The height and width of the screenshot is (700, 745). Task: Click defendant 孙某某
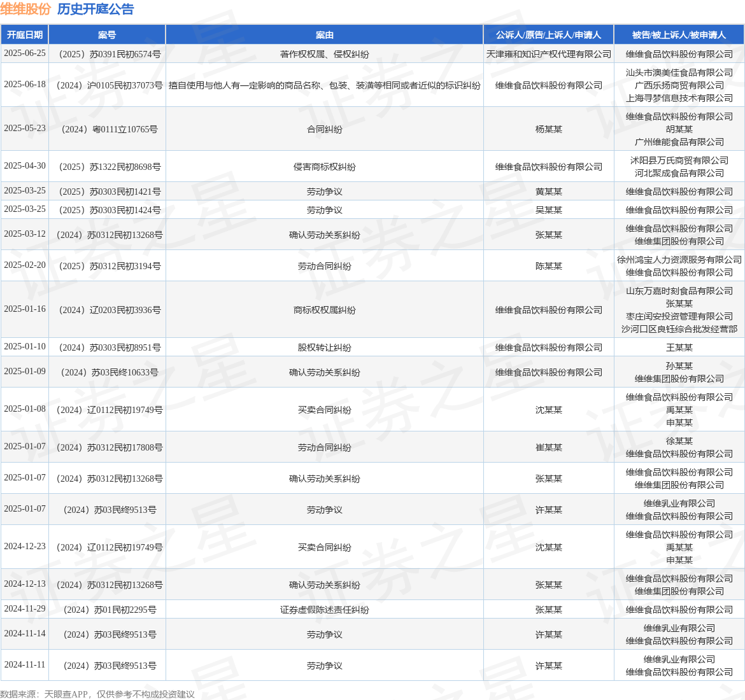click(x=679, y=366)
